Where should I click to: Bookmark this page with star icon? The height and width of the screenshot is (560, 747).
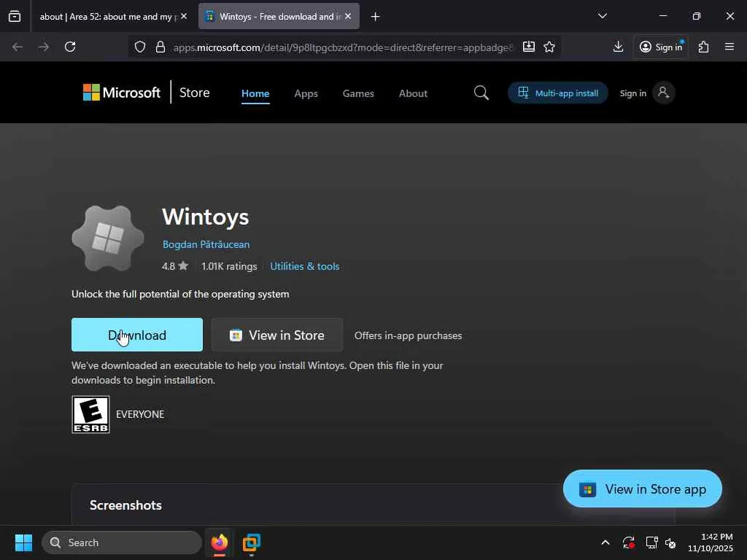tap(549, 47)
